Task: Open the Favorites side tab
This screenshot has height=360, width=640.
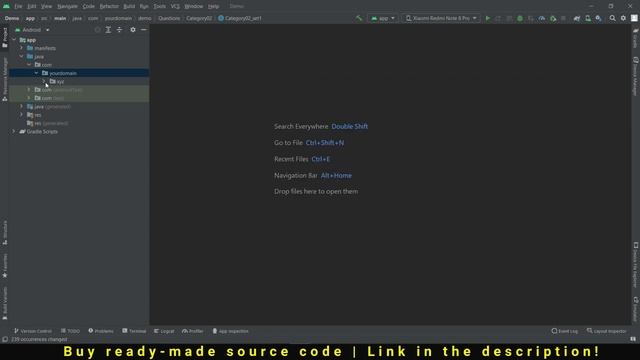Action: pyautogui.click(x=5, y=266)
